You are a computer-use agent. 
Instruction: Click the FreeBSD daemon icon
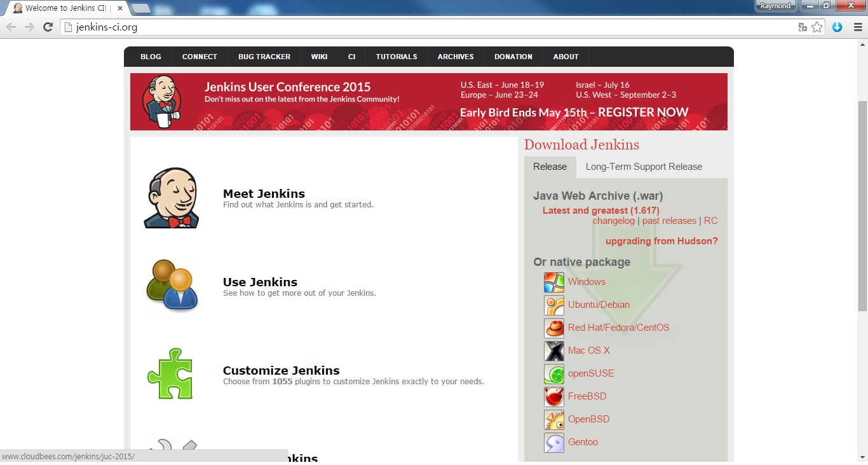click(x=553, y=397)
